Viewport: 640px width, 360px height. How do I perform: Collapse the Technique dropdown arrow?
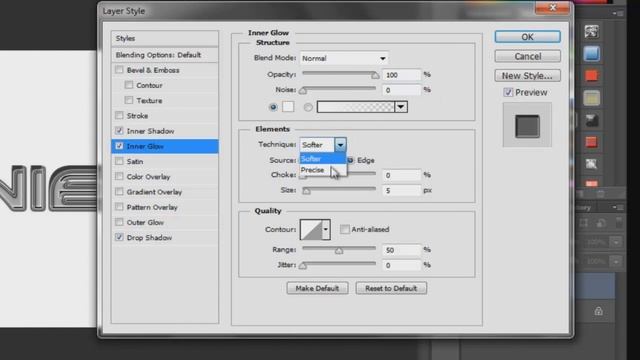coord(340,145)
